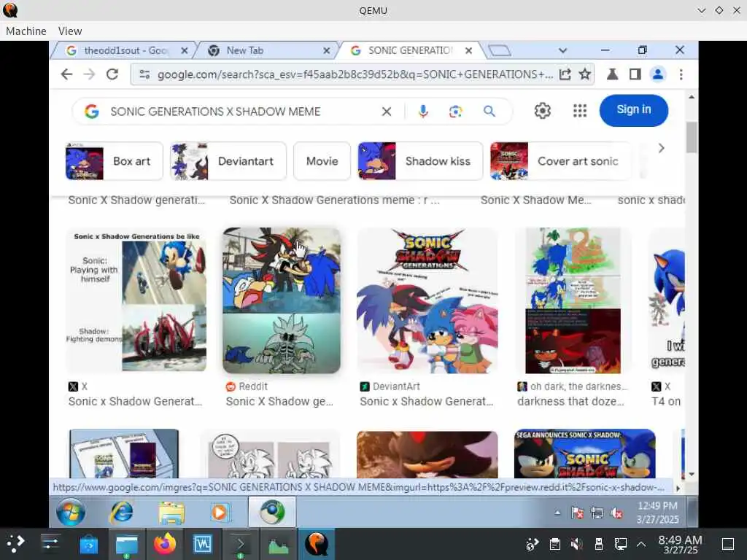The width and height of the screenshot is (747, 560).
Task: Select SONIC GENERATIONS search tab
Action: click(x=409, y=50)
